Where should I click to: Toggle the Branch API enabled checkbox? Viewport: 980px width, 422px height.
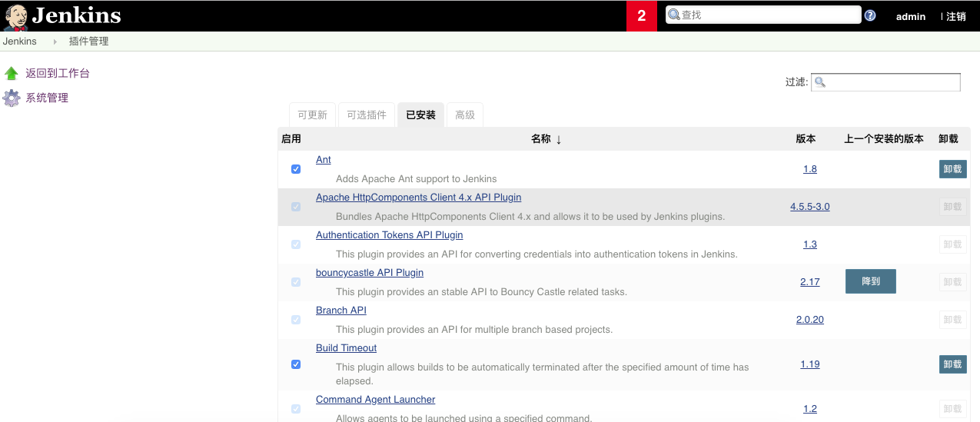pyautogui.click(x=296, y=320)
